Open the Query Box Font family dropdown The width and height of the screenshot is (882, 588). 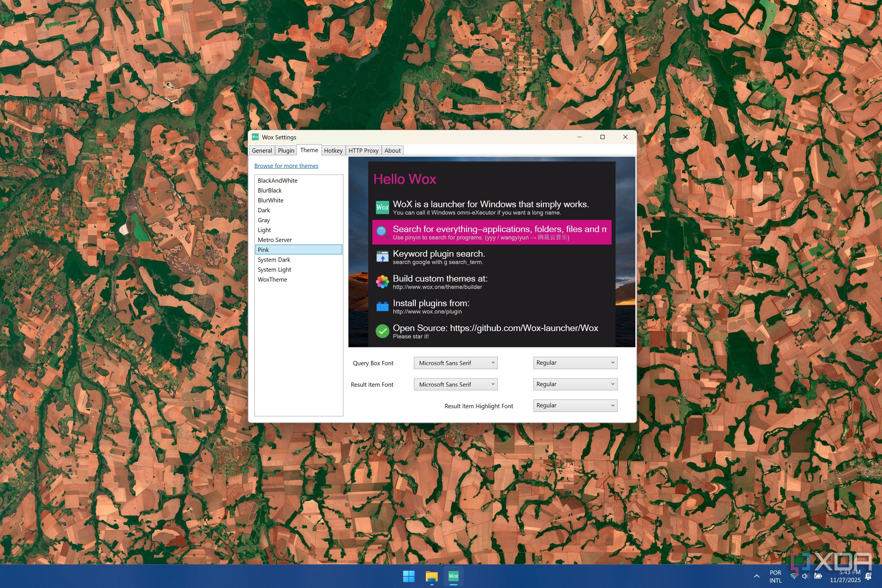(x=456, y=363)
